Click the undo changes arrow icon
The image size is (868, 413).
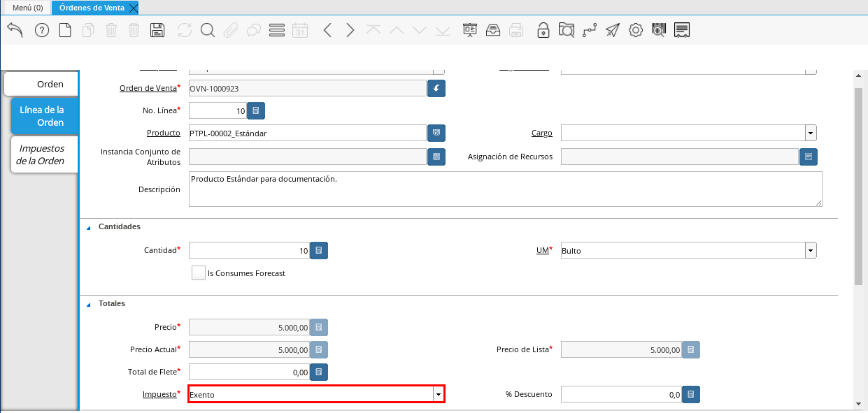(15, 30)
